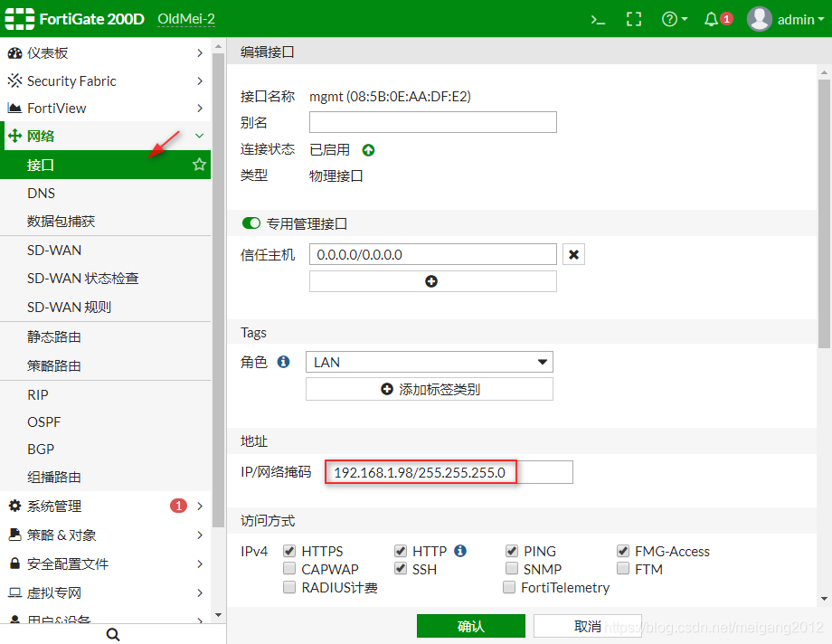This screenshot has width=832, height=644.
Task: Favorite the 接口 page with star icon
Action: (x=199, y=165)
